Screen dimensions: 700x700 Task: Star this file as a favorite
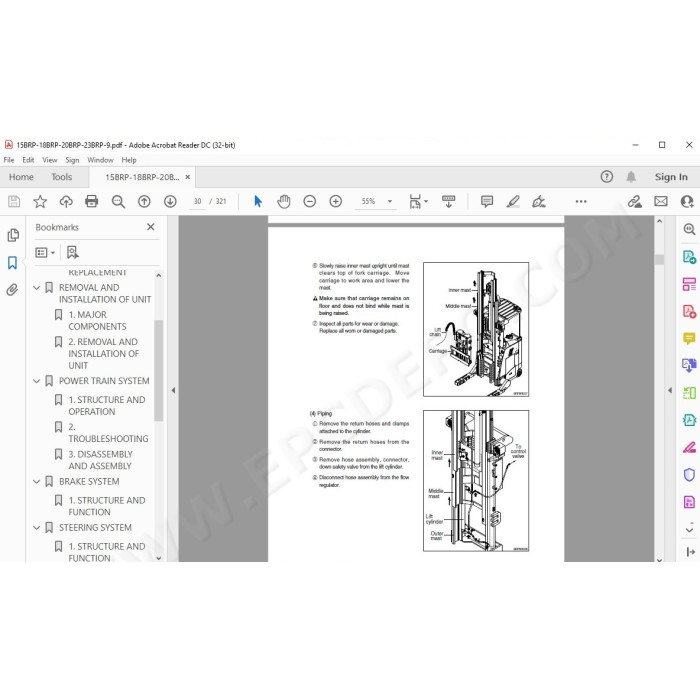coord(40,201)
